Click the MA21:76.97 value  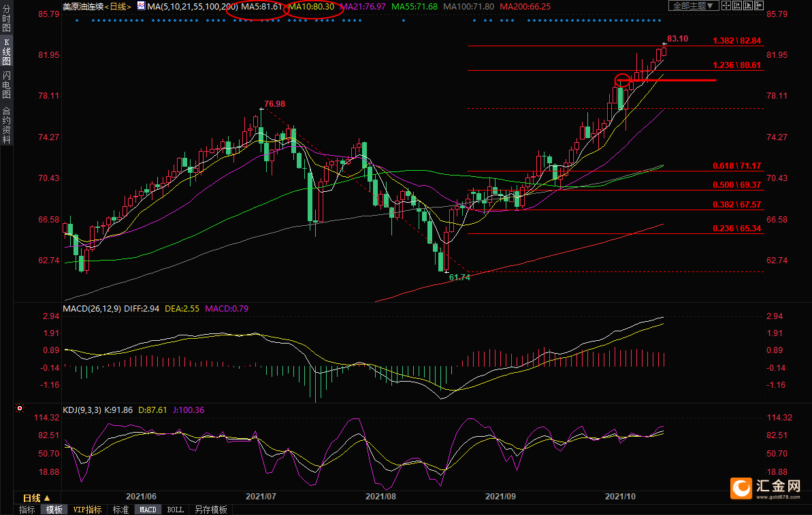coord(363,7)
